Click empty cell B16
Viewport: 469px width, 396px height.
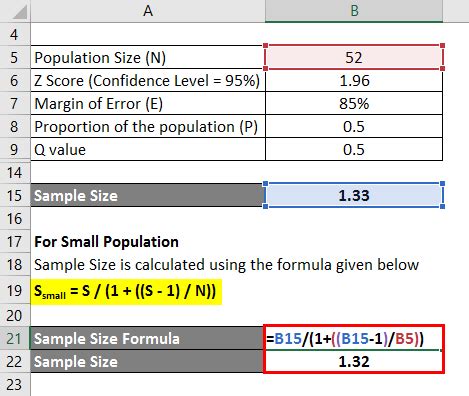354,218
